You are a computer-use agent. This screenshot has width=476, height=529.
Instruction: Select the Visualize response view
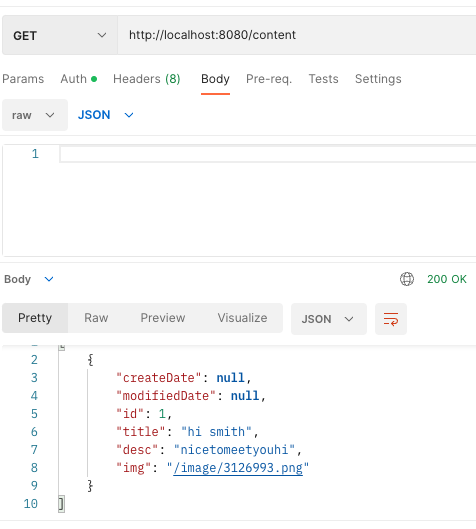(242, 318)
